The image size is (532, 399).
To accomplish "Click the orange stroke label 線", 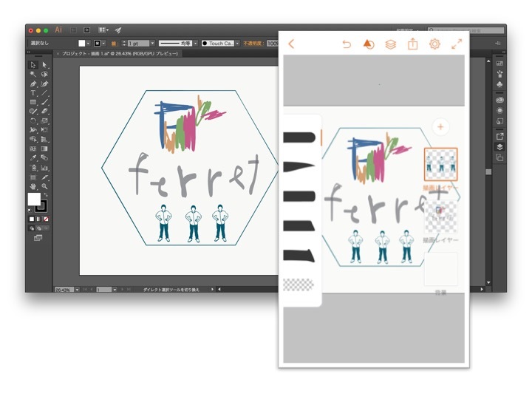I will click(x=114, y=44).
